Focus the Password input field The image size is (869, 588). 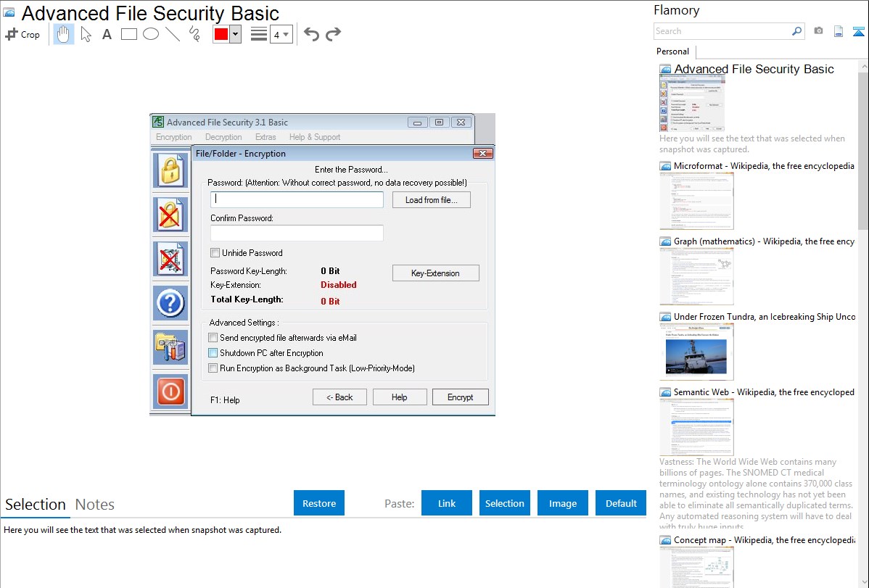tap(297, 199)
